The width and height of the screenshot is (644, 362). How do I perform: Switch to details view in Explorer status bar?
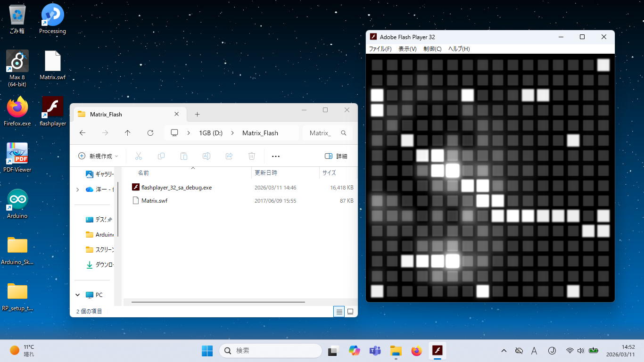pos(339,312)
